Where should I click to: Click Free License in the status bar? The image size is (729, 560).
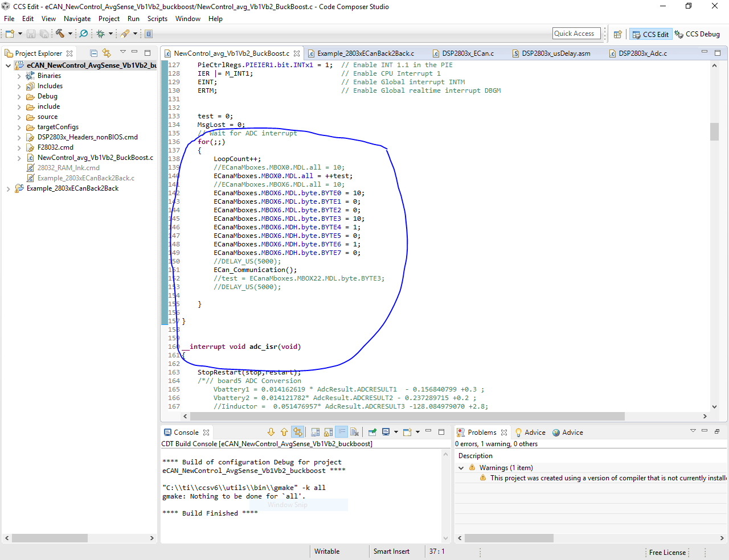(667, 552)
